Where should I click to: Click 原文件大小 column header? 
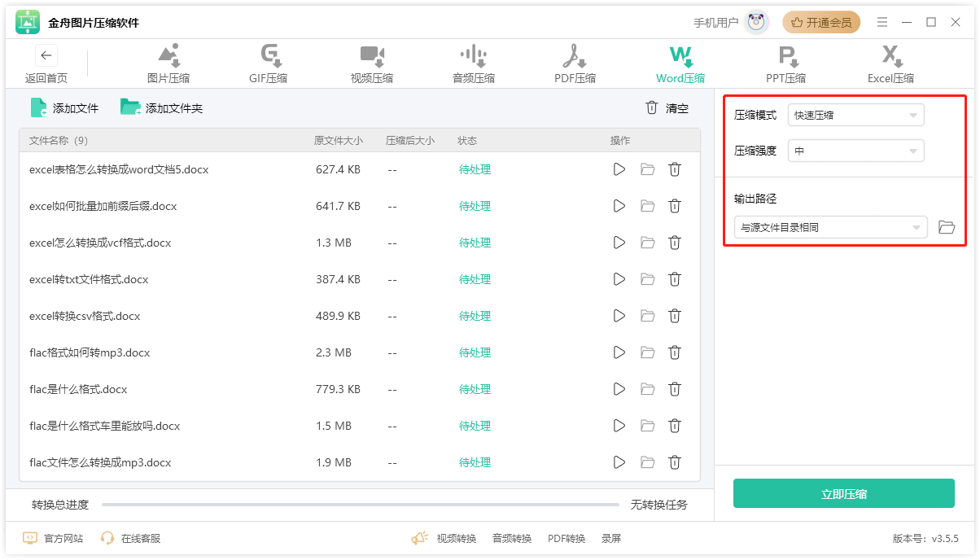[x=339, y=140]
